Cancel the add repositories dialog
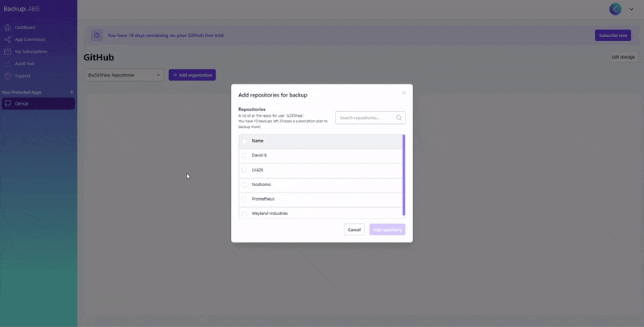Viewport: 644px width, 327px height. coord(354,230)
